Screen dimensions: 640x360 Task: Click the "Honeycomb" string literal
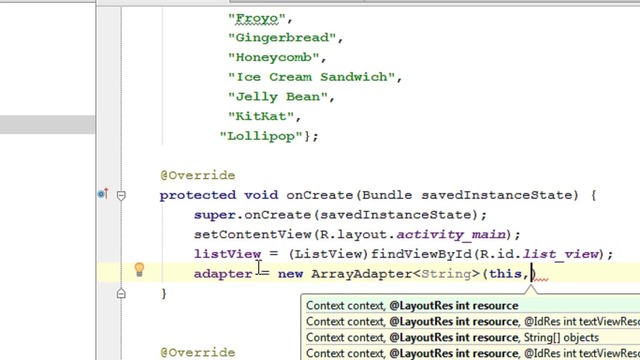tap(273, 57)
